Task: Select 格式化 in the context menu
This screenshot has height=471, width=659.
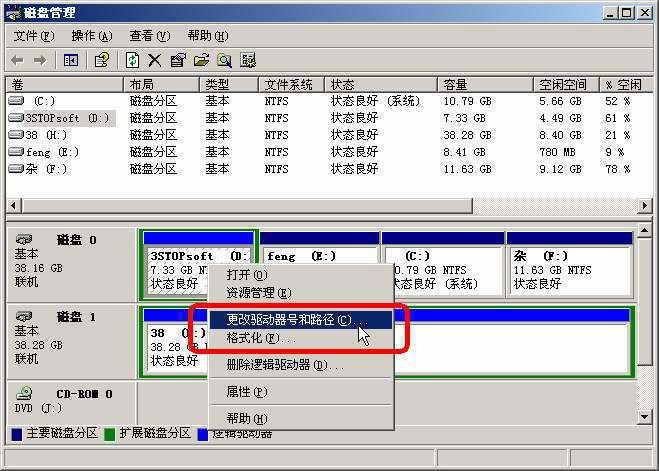Action: coord(252,339)
